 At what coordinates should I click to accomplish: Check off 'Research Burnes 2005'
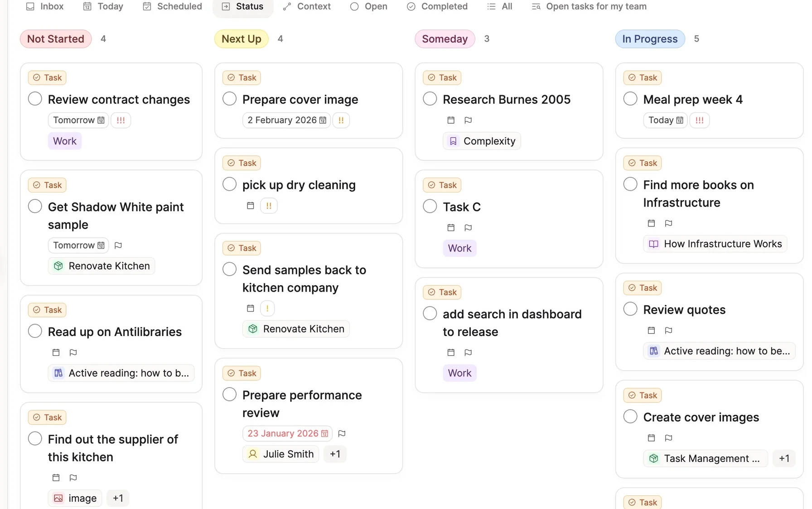[430, 99]
